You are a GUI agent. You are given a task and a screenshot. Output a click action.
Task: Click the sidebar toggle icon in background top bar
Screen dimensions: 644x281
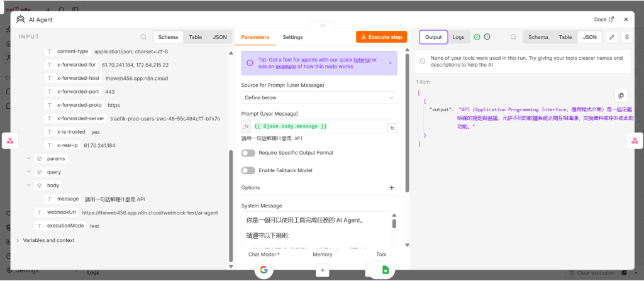pyautogui.click(x=75, y=9)
